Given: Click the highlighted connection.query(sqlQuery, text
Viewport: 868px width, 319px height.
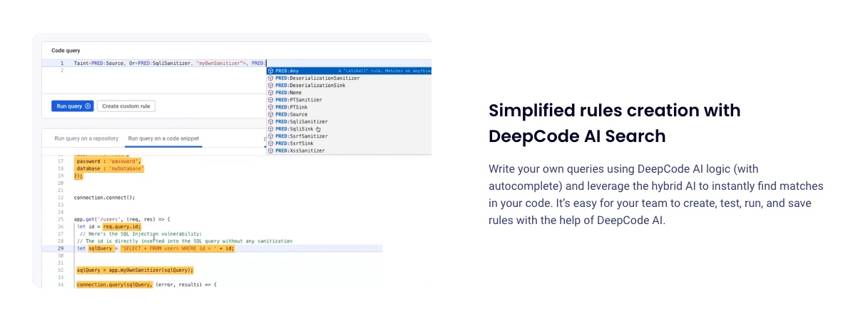Looking at the screenshot, I should [x=114, y=285].
